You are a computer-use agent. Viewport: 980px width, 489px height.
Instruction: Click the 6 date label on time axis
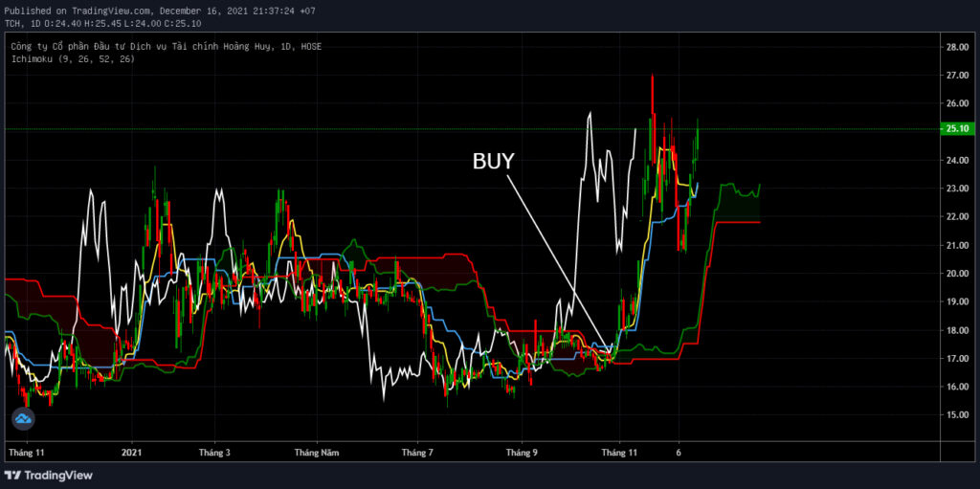[679, 452]
